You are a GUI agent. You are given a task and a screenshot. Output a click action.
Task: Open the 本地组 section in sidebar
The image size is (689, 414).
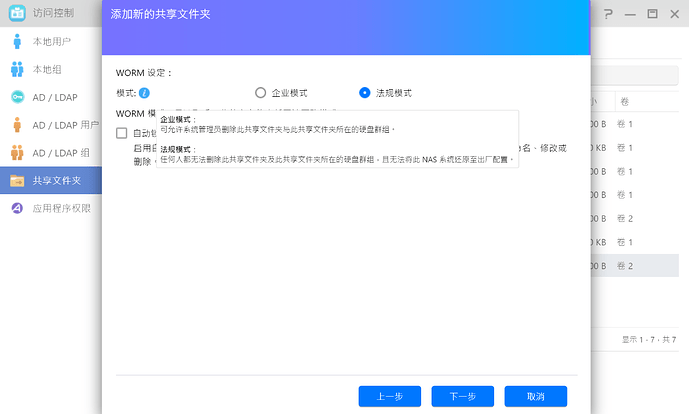click(x=48, y=70)
